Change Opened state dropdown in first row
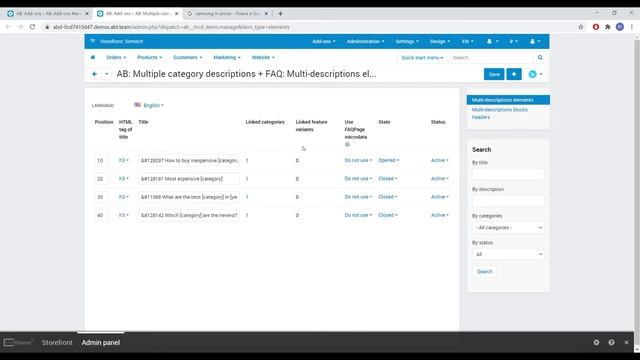 [389, 160]
